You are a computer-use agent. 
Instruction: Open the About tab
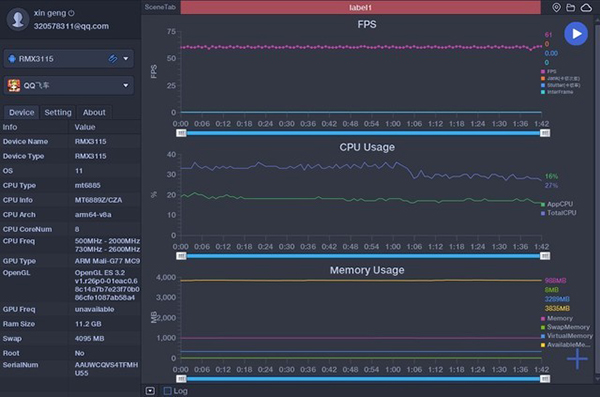94,112
